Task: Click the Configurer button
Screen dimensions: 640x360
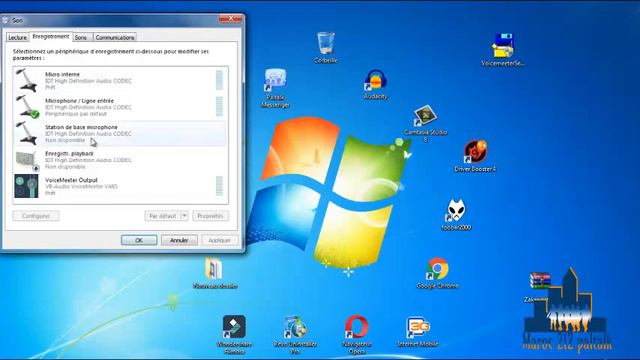Action: (x=36, y=216)
